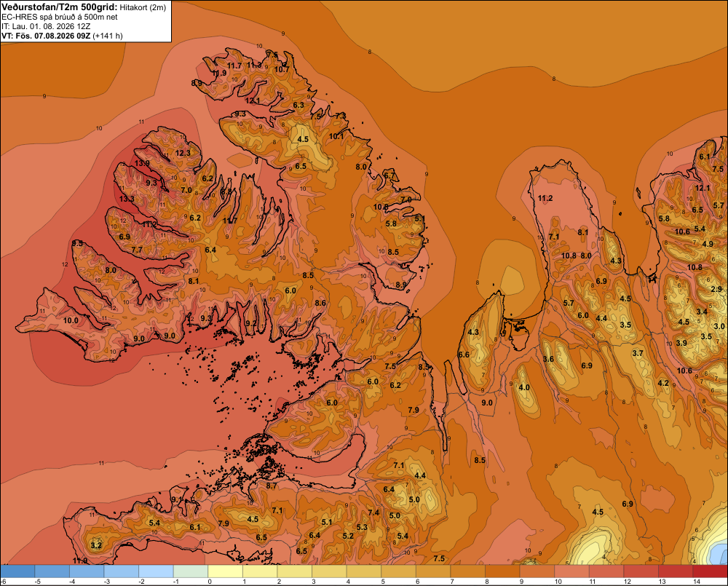Click the pale green legend swatch from -1 to 0
The height and width of the screenshot is (586, 728).
[x=191, y=571]
